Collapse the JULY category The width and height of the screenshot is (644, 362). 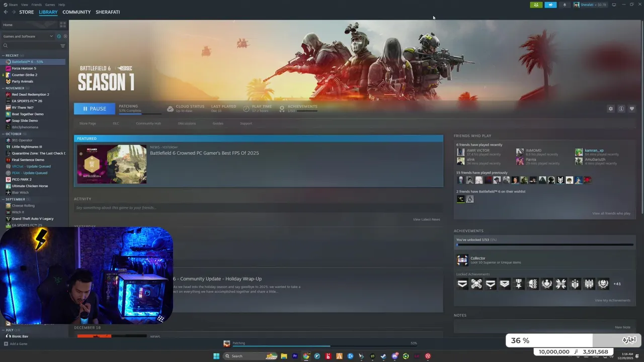(4, 330)
